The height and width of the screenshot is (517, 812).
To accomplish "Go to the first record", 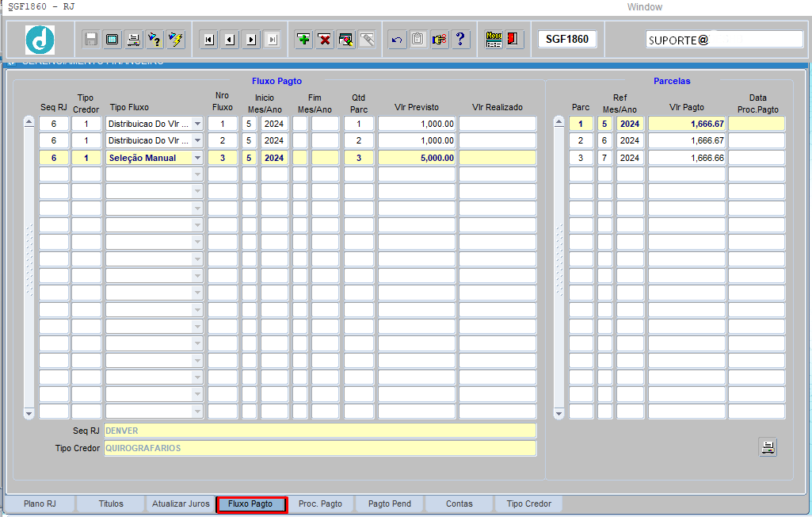I will 209,40.
